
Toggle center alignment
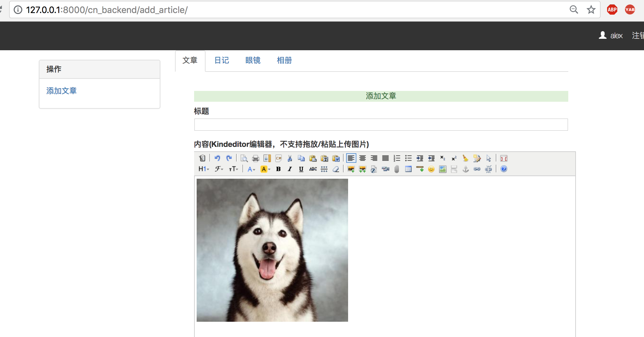tap(362, 158)
